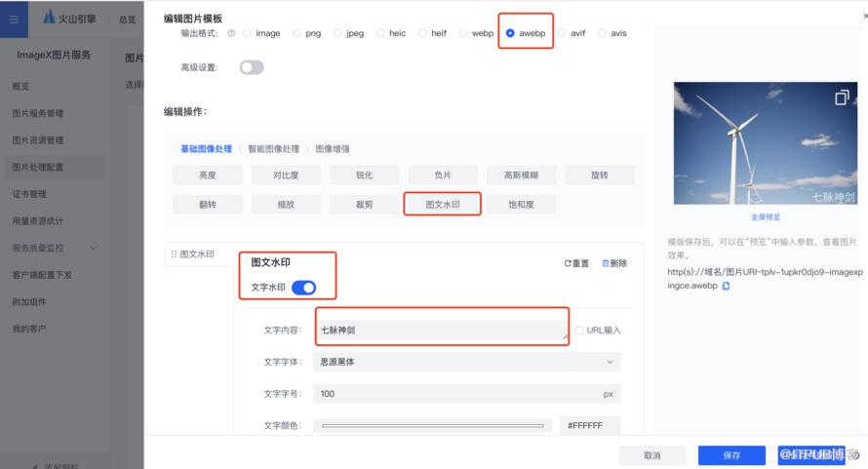The height and width of the screenshot is (469, 868).
Task: Click the 删除 delete icon button
Action: (614, 263)
